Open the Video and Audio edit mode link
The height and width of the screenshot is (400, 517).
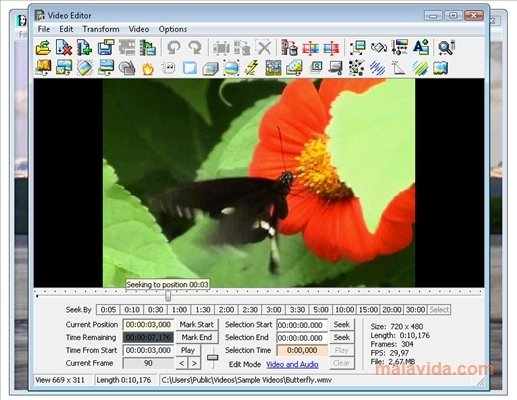pos(292,364)
